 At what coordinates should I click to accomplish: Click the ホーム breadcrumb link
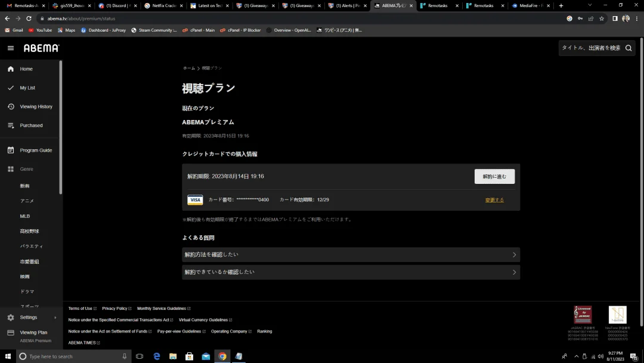point(189,68)
